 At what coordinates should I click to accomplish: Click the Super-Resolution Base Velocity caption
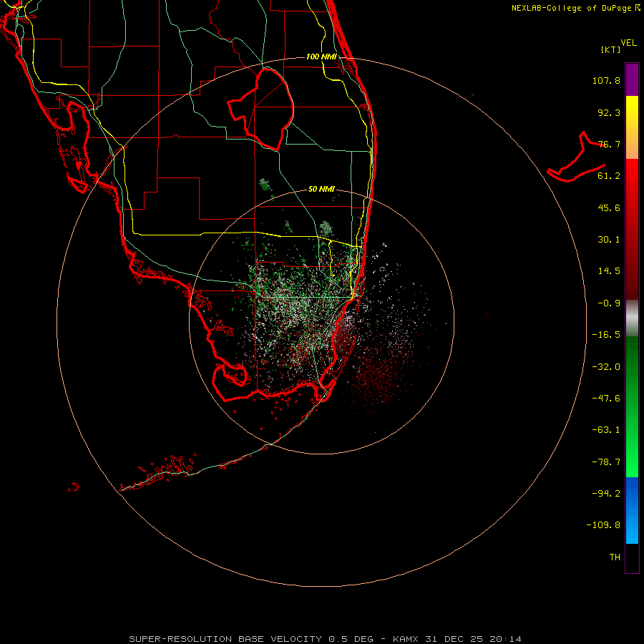tap(326, 639)
